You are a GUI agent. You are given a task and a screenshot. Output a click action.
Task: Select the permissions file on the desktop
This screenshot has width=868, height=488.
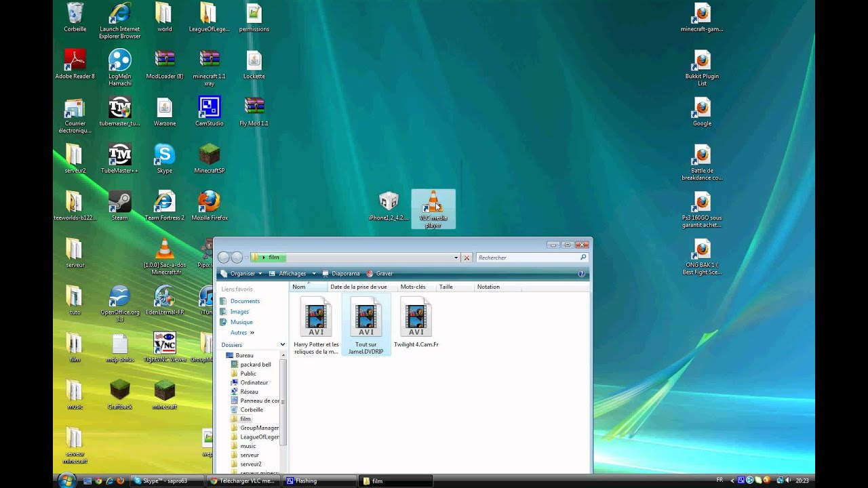pyautogui.click(x=254, y=17)
